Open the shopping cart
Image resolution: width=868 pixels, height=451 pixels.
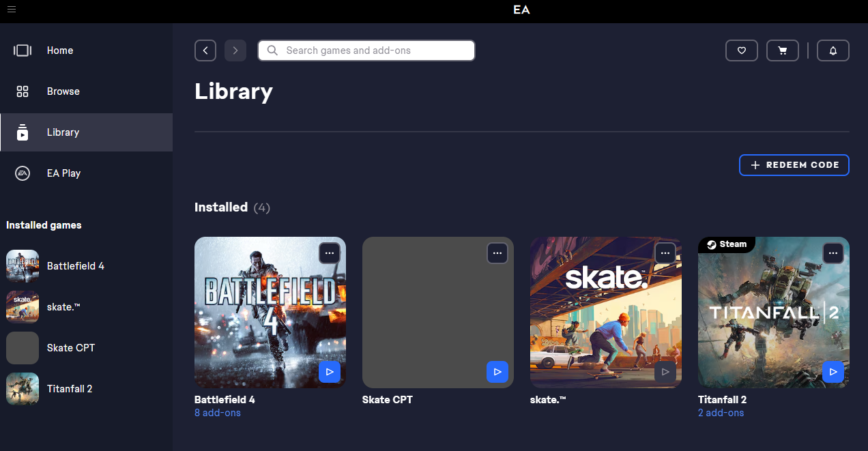[782, 50]
